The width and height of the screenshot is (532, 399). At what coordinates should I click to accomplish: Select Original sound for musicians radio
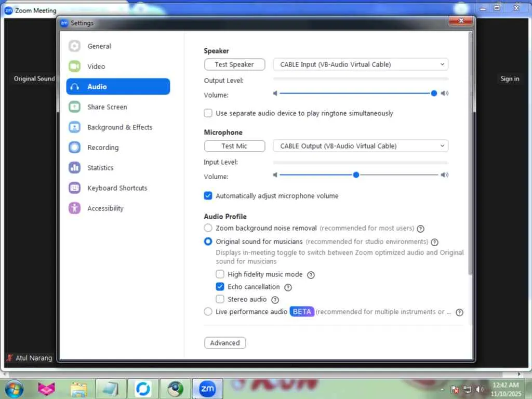tap(208, 242)
